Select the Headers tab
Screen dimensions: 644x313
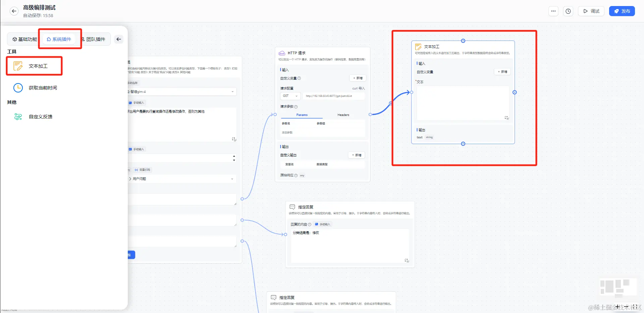343,115
